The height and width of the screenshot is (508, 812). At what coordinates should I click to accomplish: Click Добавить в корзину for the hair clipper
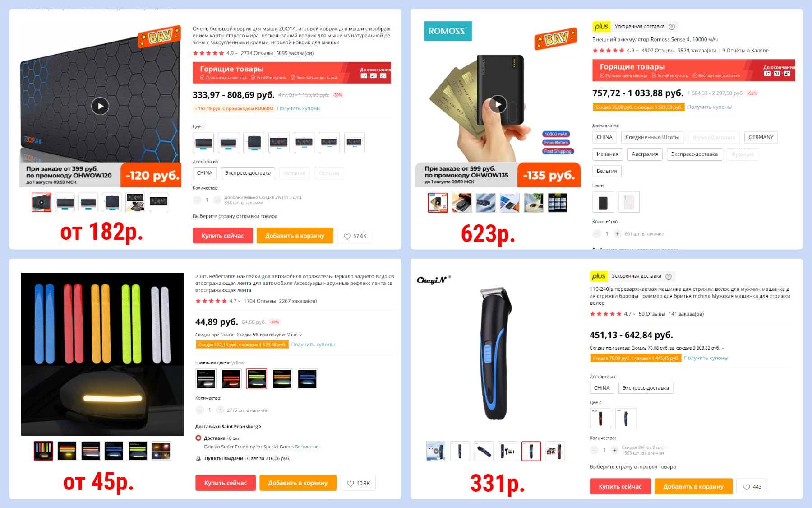tap(693, 487)
